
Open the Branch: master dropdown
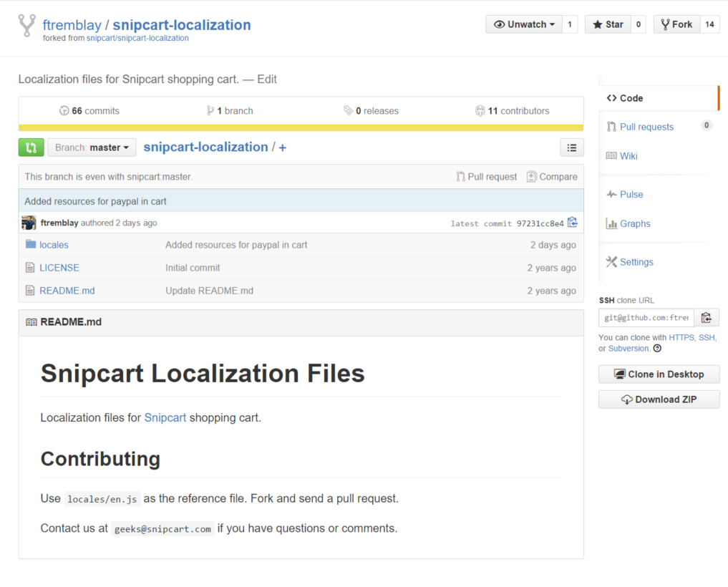(x=92, y=147)
